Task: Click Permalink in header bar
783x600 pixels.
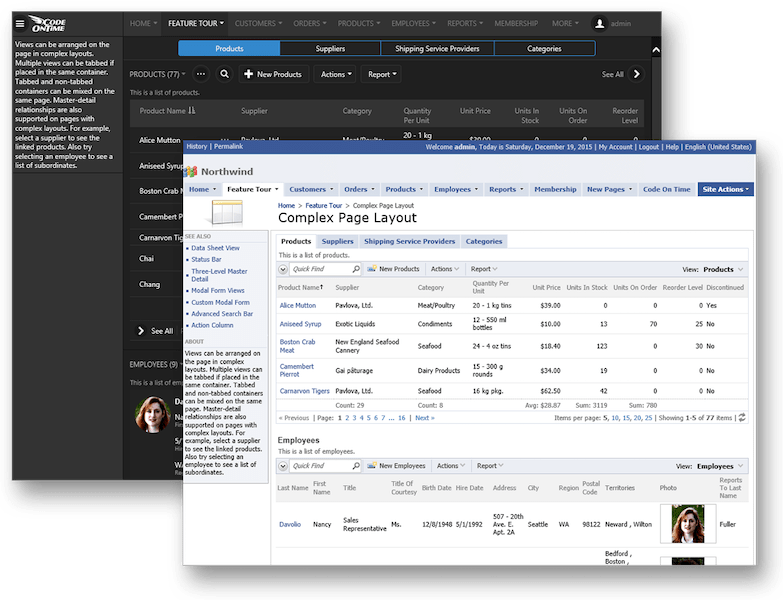Action: click(x=228, y=146)
